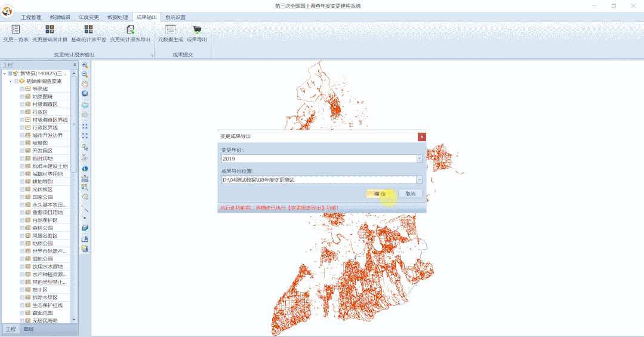Collapse the 新绛县(140825) root node

5,73
